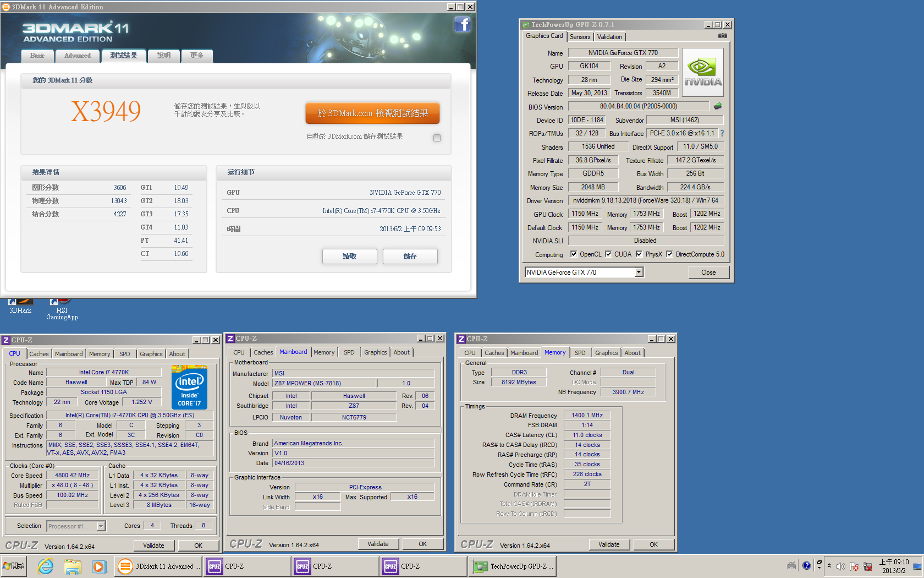
Task: Toggle auto-save results to 3DMark.com checkbox
Action: coord(437,138)
